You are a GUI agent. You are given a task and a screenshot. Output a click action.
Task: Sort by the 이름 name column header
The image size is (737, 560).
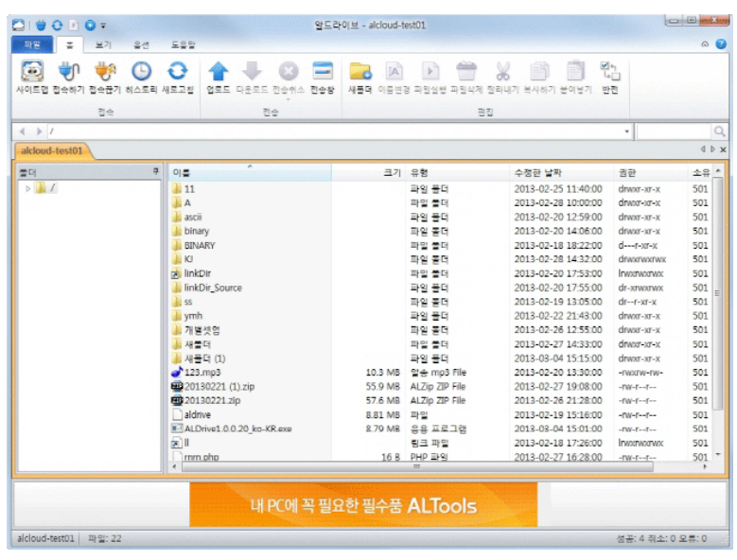(250, 172)
